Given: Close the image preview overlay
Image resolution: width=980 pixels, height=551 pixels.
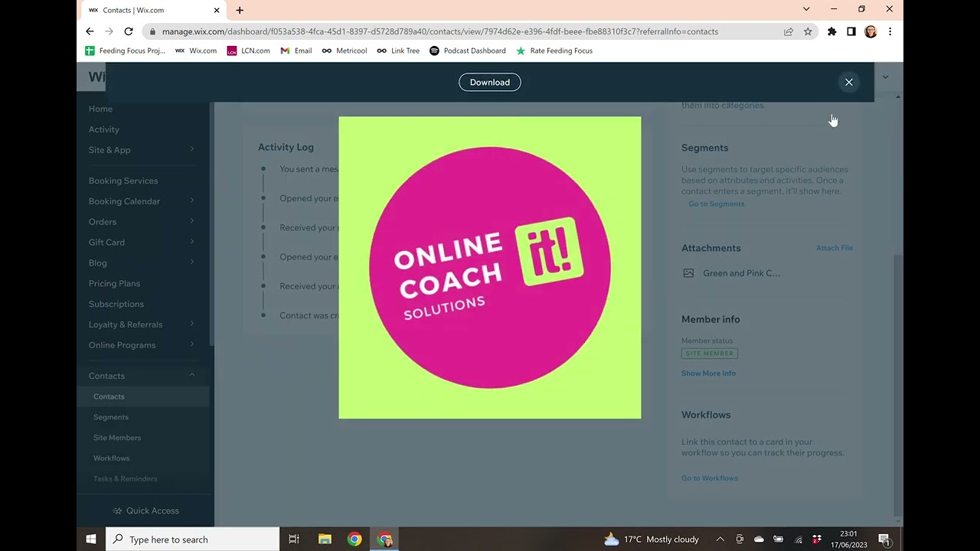Looking at the screenshot, I should [848, 82].
